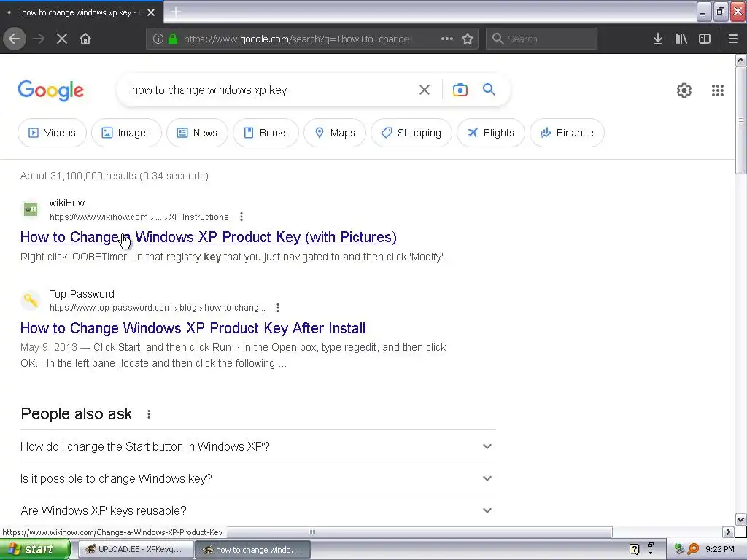Open 'How to Change Windows XP Product Key After Install'
The image size is (747, 560).
pos(193,328)
